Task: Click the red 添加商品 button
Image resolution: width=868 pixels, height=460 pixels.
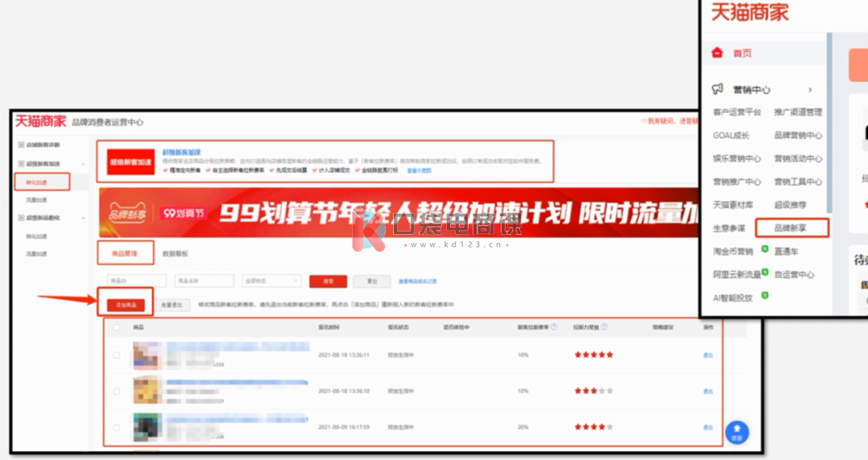Action: pos(125,305)
